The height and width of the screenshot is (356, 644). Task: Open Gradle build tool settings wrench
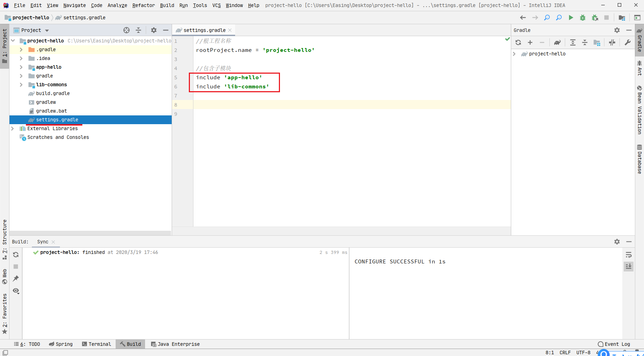628,42
